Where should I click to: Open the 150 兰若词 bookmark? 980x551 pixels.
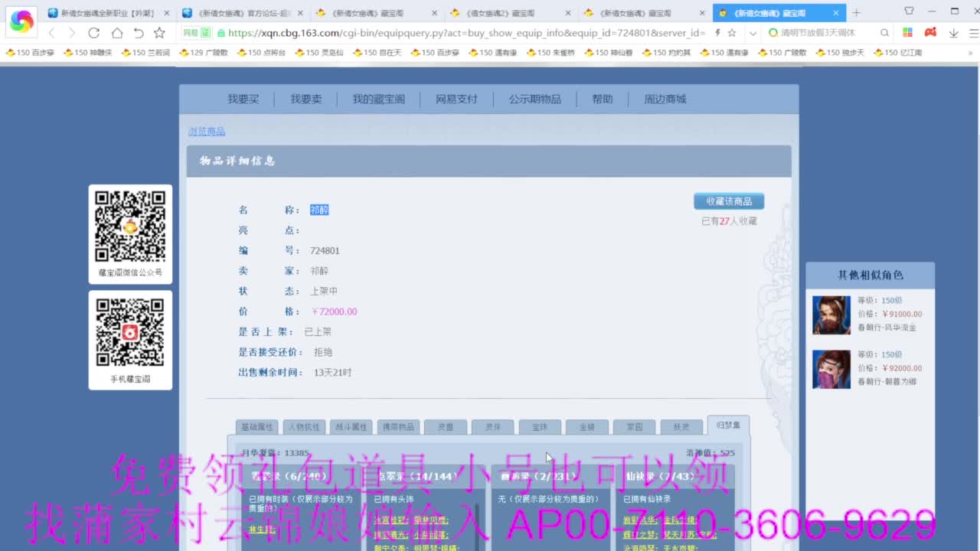pos(147,53)
